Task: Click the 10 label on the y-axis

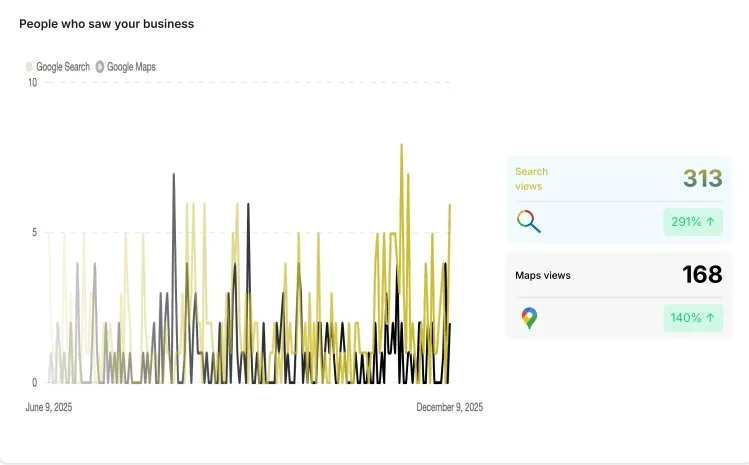Action: pyautogui.click(x=32, y=83)
